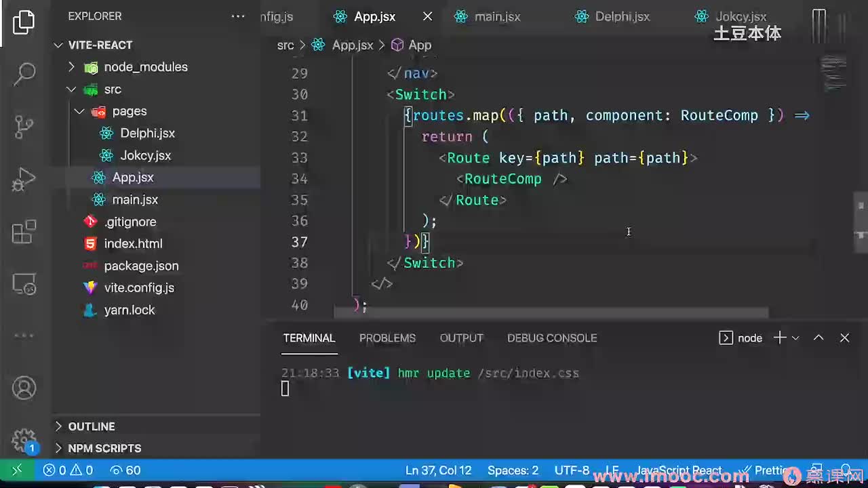The height and width of the screenshot is (488, 868).
Task: Click the remote window indicator in status bar
Action: point(17,470)
